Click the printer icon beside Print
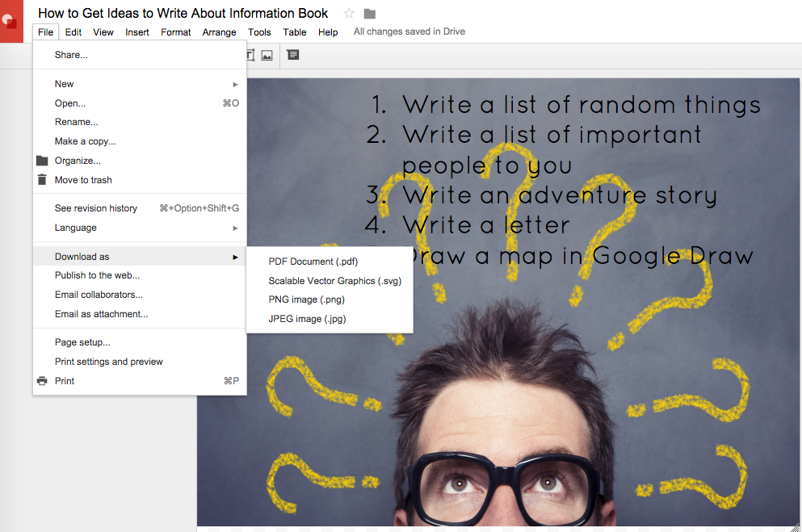Image resolution: width=802 pixels, height=532 pixels. click(x=42, y=381)
